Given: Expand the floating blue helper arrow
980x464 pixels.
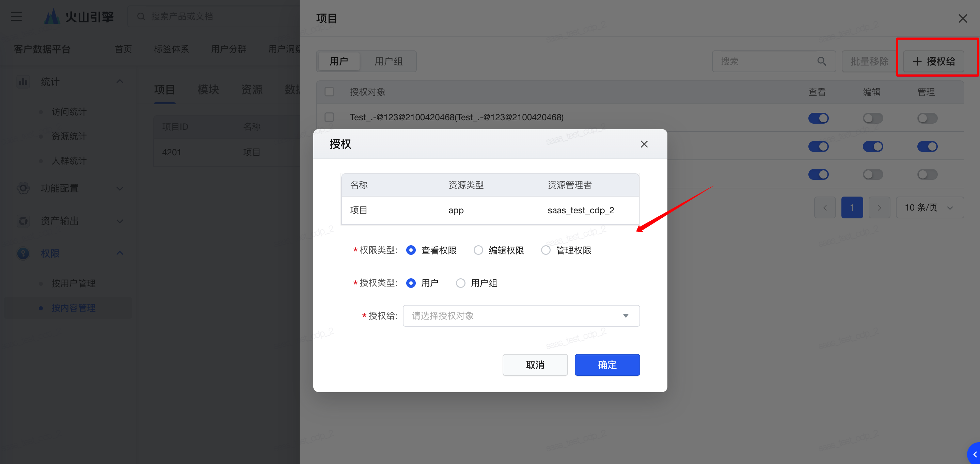Looking at the screenshot, I should click(x=974, y=454).
